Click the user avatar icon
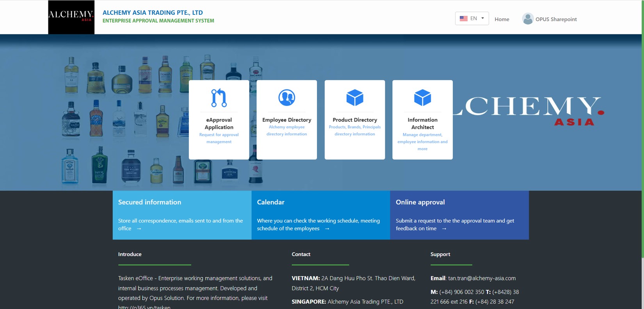Viewport: 644px width, 309px height. [527, 19]
